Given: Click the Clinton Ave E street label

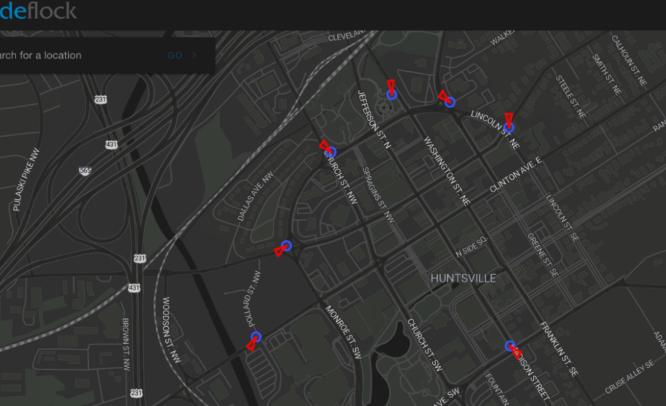Looking at the screenshot, I should point(514,175).
